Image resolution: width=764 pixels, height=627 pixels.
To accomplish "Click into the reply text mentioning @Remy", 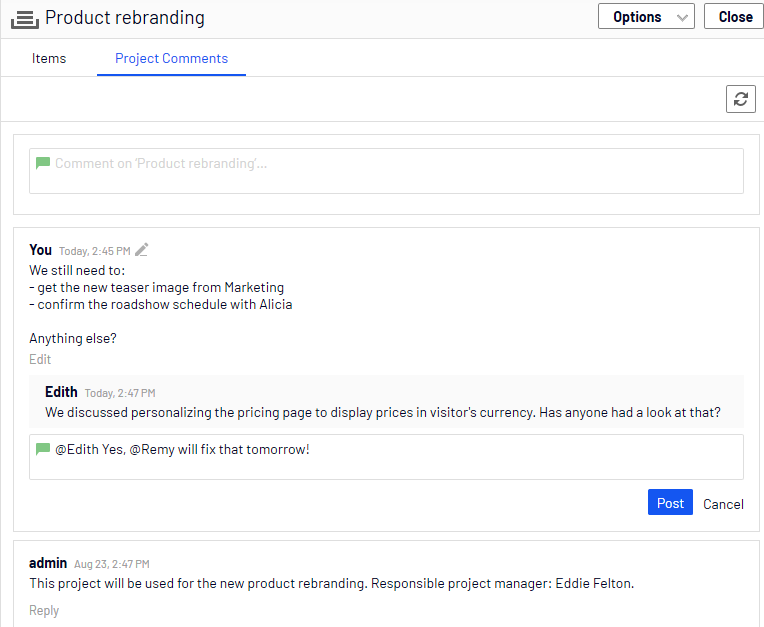I will (x=386, y=457).
